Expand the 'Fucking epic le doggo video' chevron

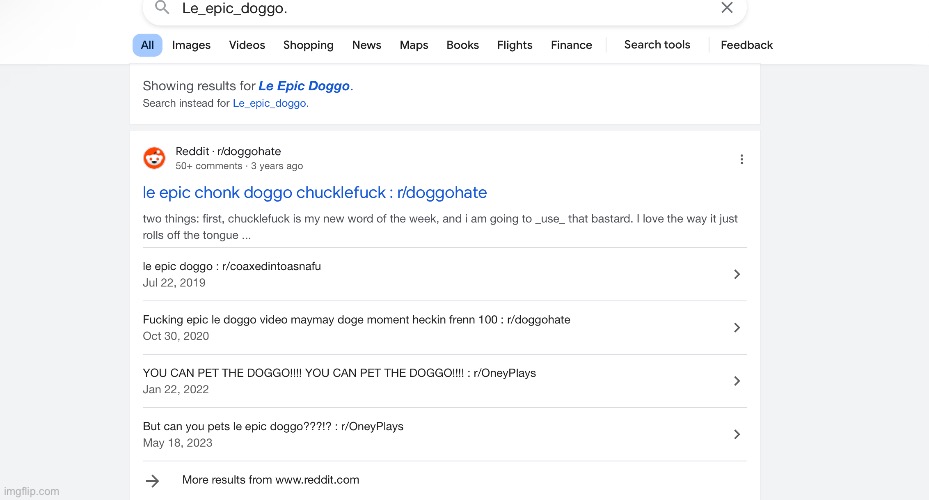click(737, 328)
